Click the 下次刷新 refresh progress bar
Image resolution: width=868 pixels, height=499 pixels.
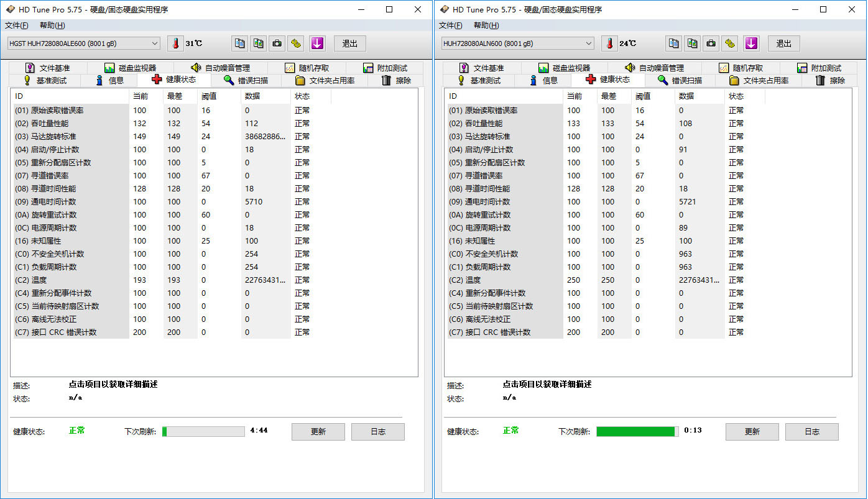203,431
